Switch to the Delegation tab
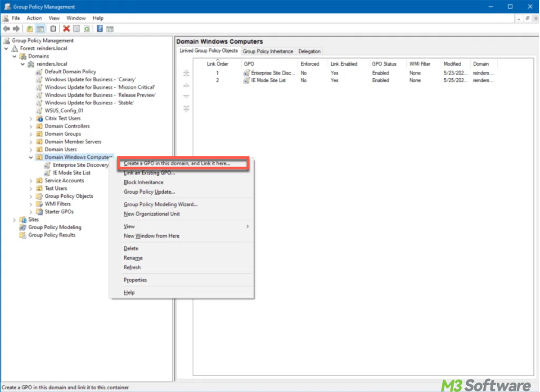 point(310,51)
